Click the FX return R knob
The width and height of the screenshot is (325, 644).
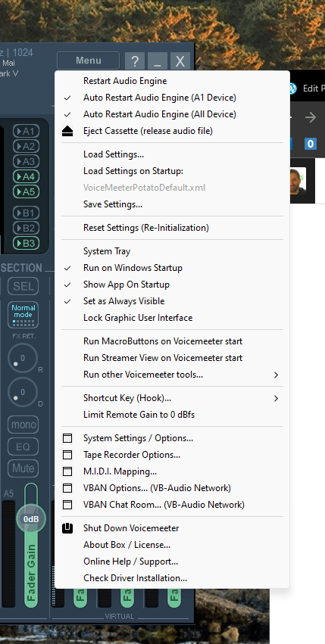(22, 359)
